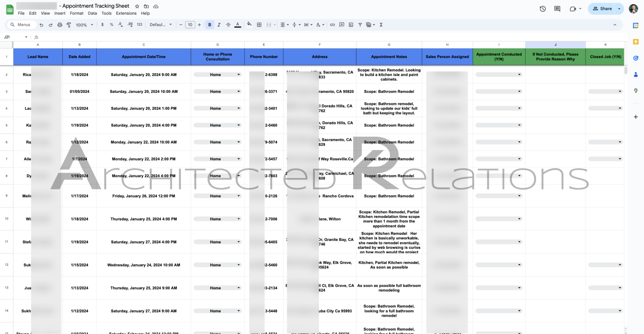Insert a comment via toolbar icon

342,25
